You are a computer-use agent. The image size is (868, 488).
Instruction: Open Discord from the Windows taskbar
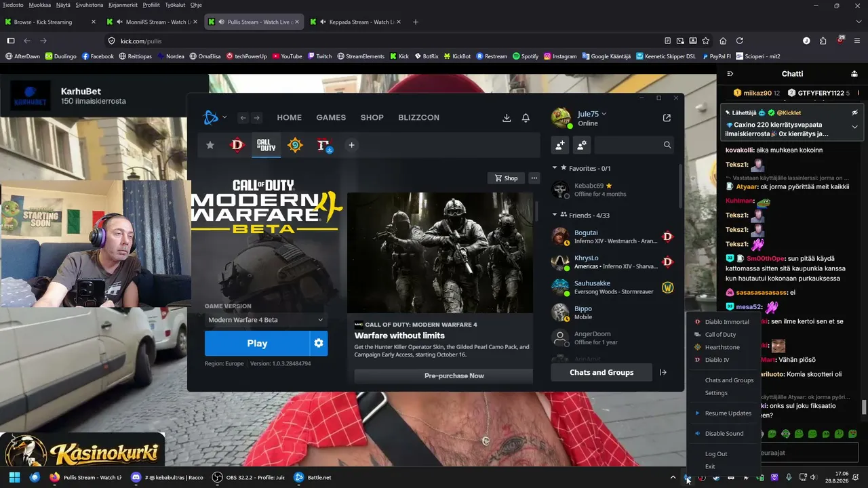tap(167, 478)
